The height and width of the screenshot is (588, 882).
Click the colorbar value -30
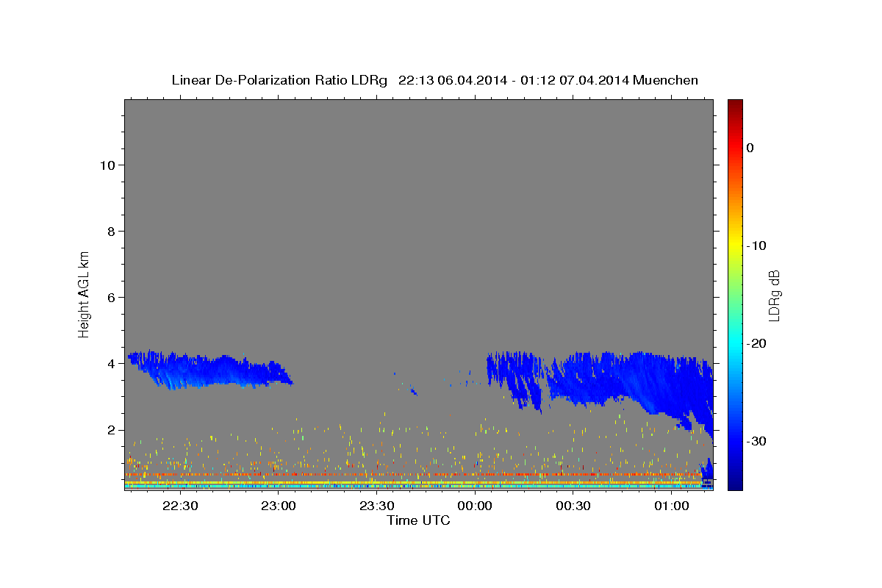point(757,441)
